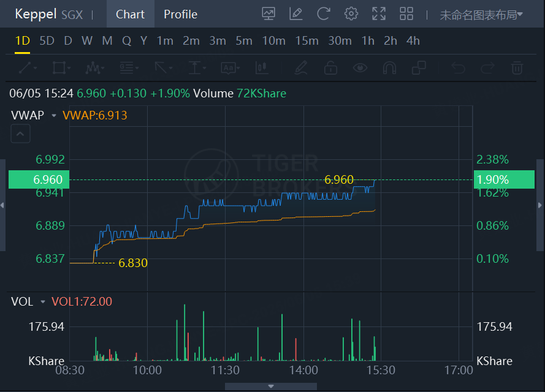Select the 1h interval
Viewport: 545px width, 392px height.
368,41
